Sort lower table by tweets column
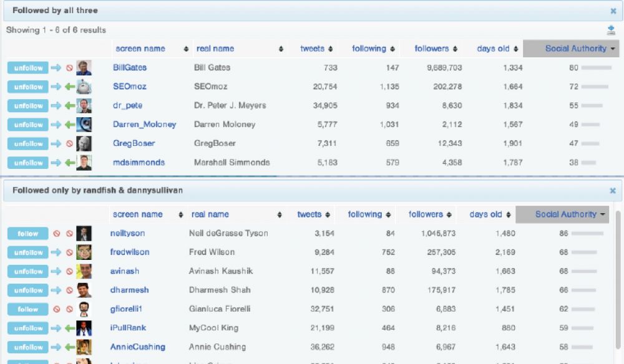Screen dimensions: 624x364 click(x=314, y=214)
